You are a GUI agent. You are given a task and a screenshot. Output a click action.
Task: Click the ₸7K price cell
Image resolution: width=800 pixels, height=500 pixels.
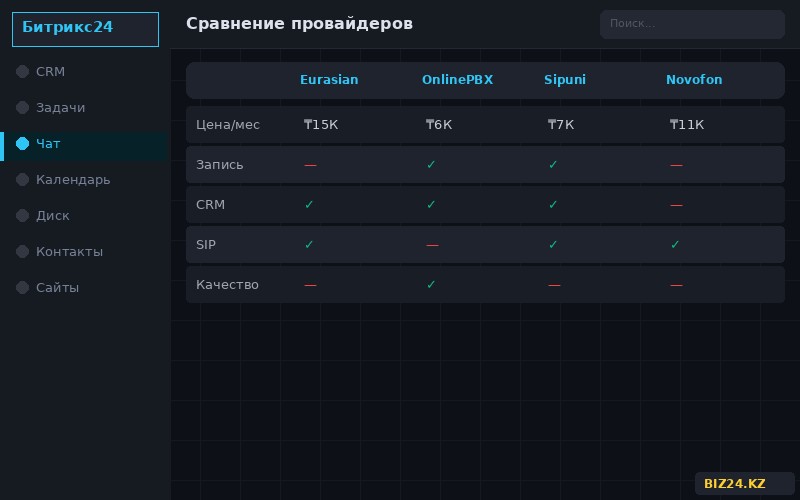point(561,124)
